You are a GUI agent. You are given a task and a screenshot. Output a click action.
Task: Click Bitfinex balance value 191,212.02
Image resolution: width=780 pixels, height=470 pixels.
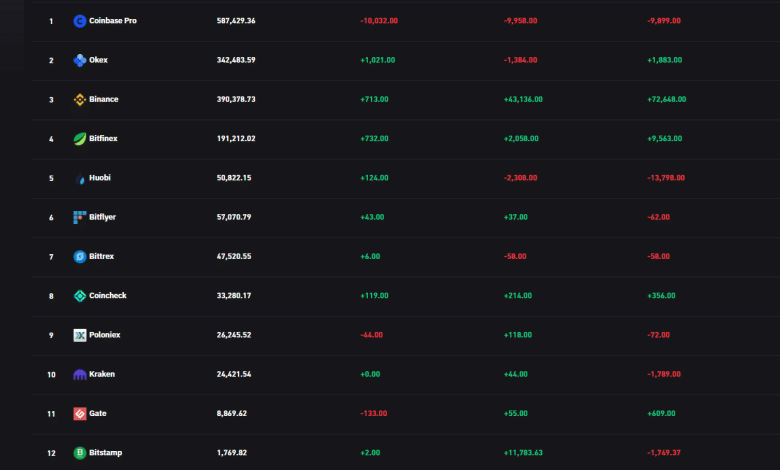tap(236, 139)
